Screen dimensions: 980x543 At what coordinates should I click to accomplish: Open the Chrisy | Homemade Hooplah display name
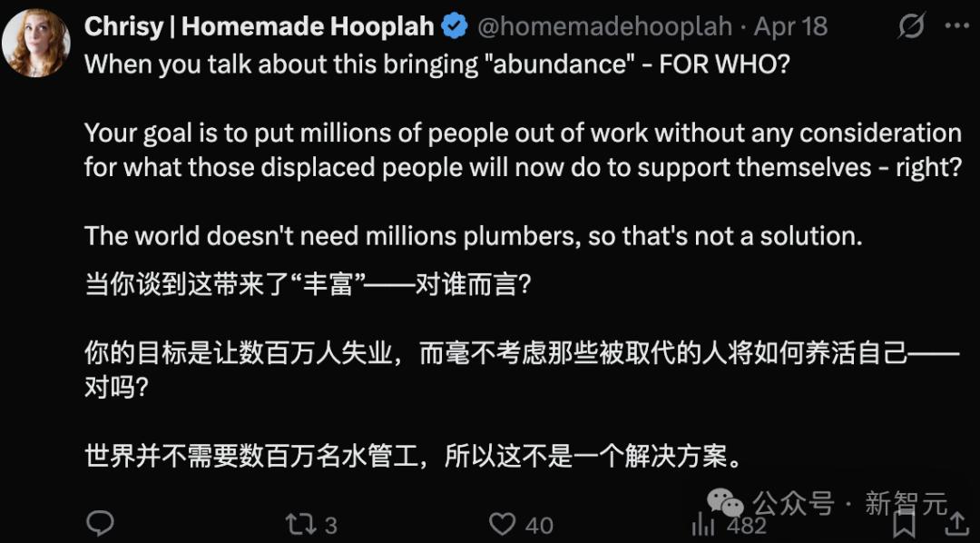pyautogui.click(x=259, y=26)
